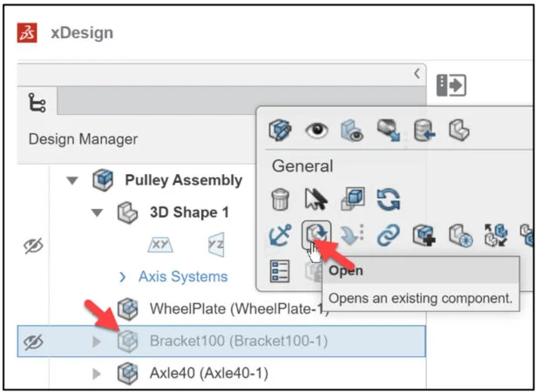
Task: Expand the Axis Systems group
Action: tap(122, 277)
